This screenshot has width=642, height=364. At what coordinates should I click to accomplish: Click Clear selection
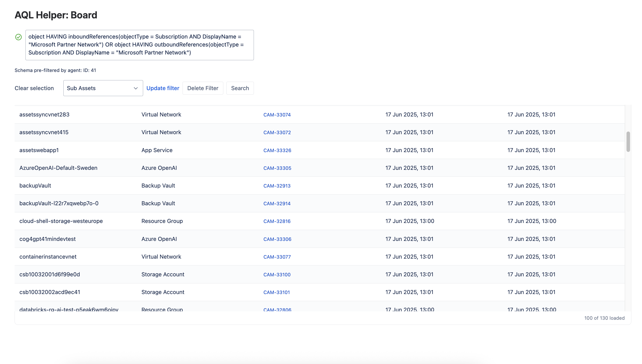click(34, 88)
